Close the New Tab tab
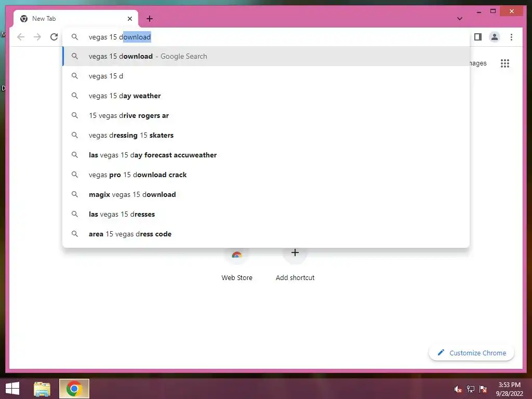The width and height of the screenshot is (532, 399). click(x=129, y=19)
